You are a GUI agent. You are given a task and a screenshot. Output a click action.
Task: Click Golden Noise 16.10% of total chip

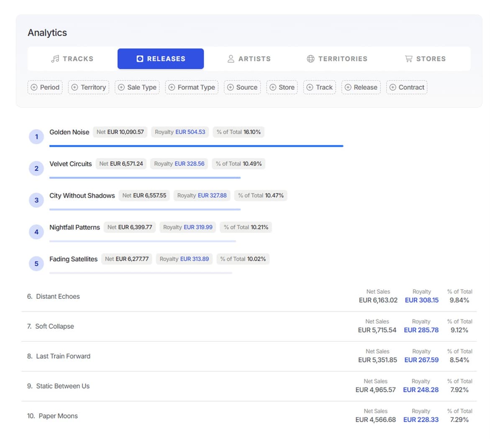tap(238, 132)
